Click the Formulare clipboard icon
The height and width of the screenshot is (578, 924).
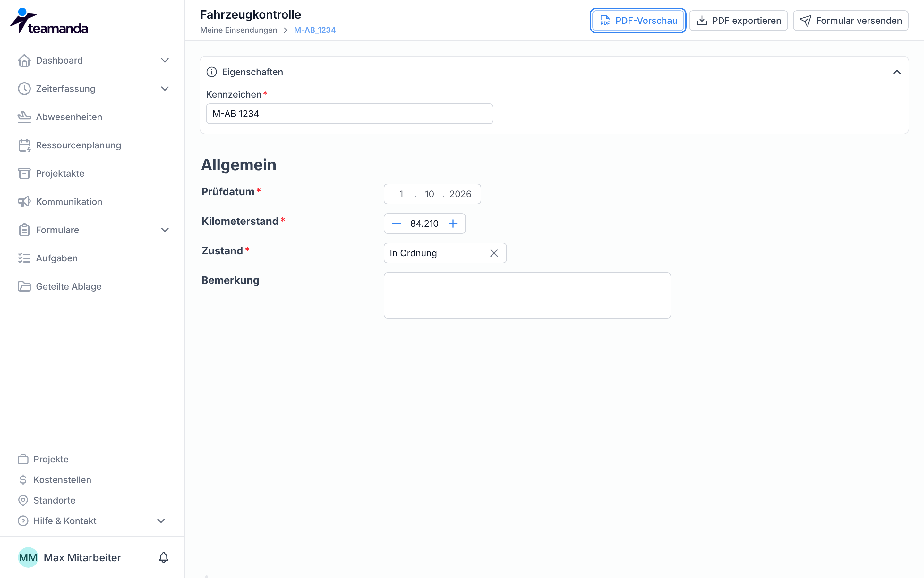[24, 230]
